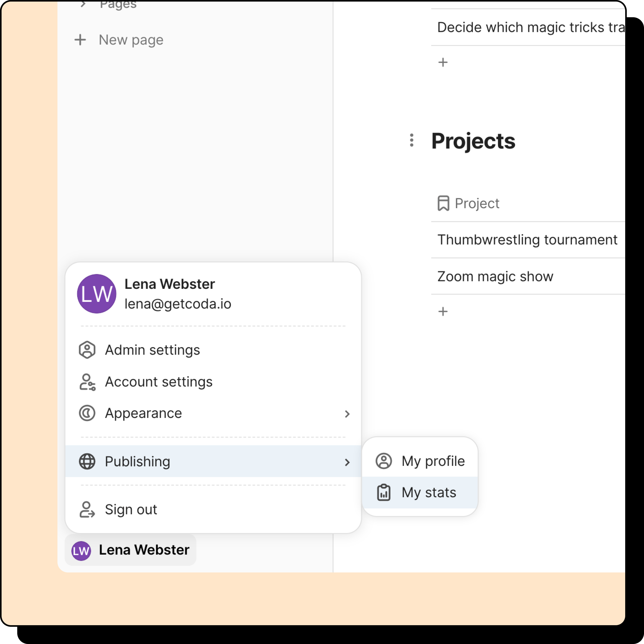
Task: Open Account settings from user menu
Action: point(158,382)
